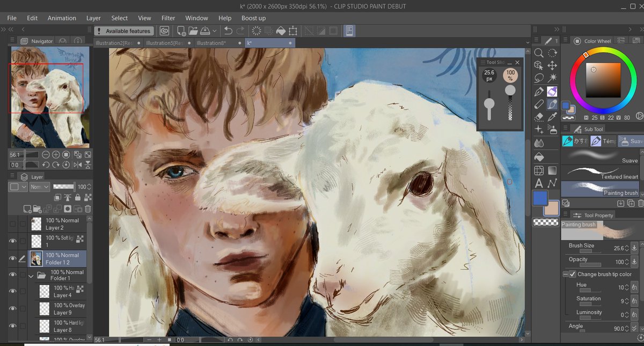
Task: Hide Layer 9 overlay layer
Action: [12, 309]
